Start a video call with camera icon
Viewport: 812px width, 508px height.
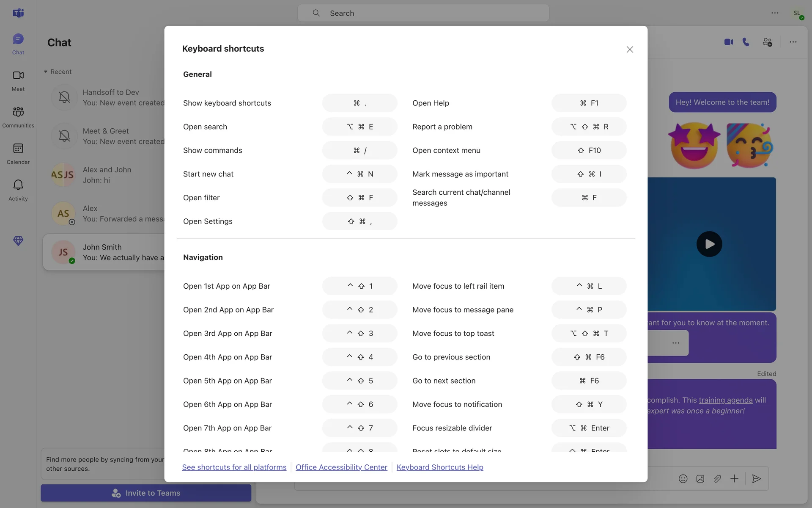(728, 42)
